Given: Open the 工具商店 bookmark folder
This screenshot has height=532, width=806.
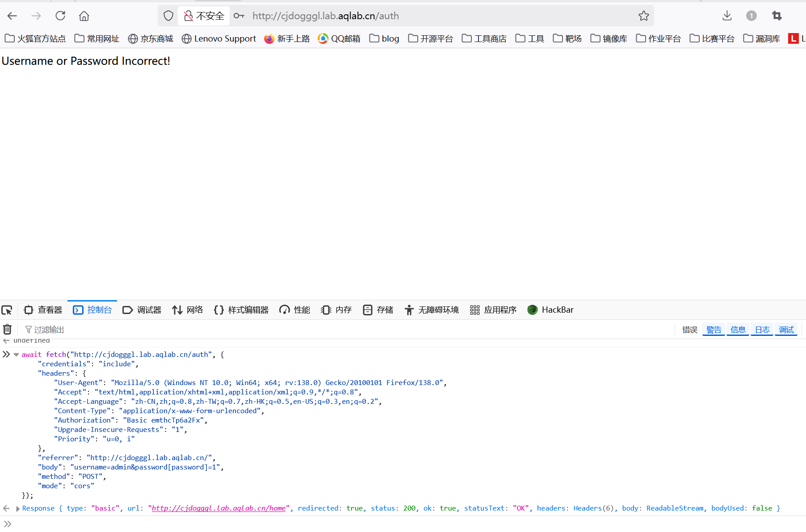Looking at the screenshot, I should tap(484, 39).
